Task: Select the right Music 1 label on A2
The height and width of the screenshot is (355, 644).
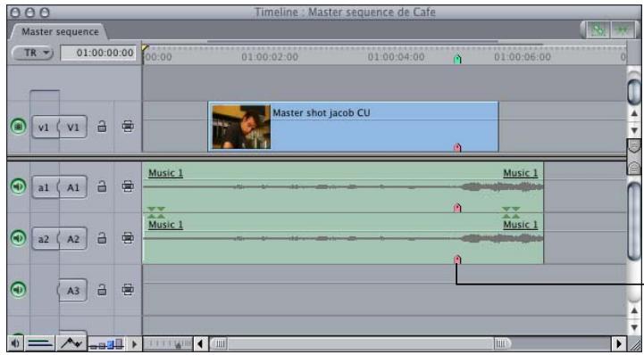Action: coord(521,225)
